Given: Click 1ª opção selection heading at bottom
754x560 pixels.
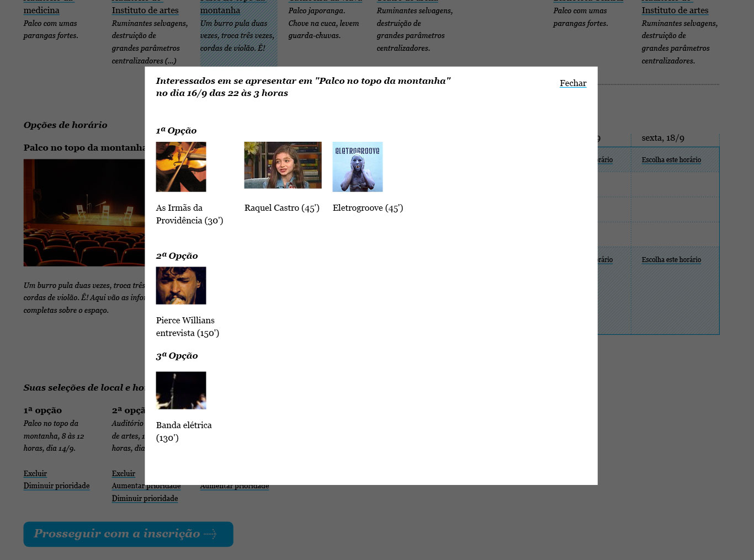Looking at the screenshot, I should (x=43, y=410).
